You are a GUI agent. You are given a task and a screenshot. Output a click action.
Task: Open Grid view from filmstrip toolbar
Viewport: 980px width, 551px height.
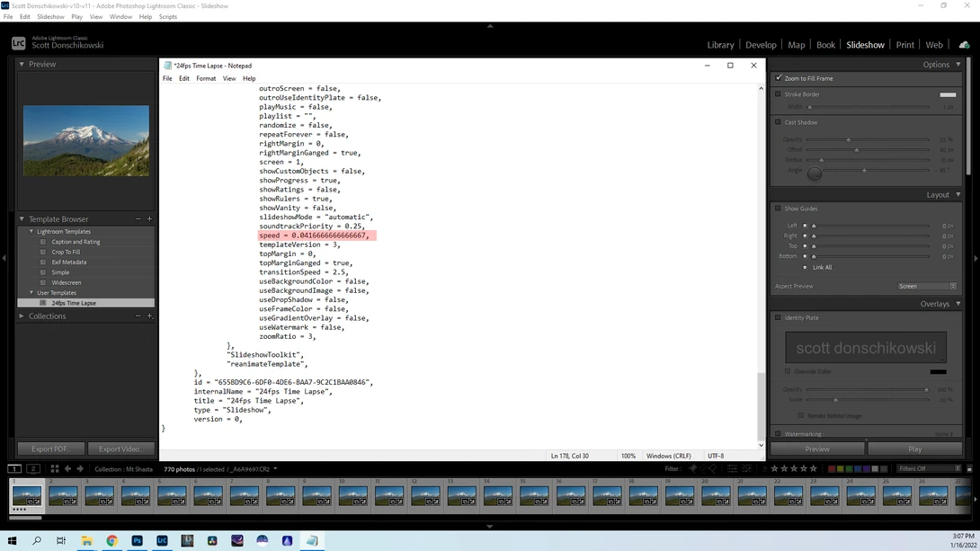tap(55, 468)
